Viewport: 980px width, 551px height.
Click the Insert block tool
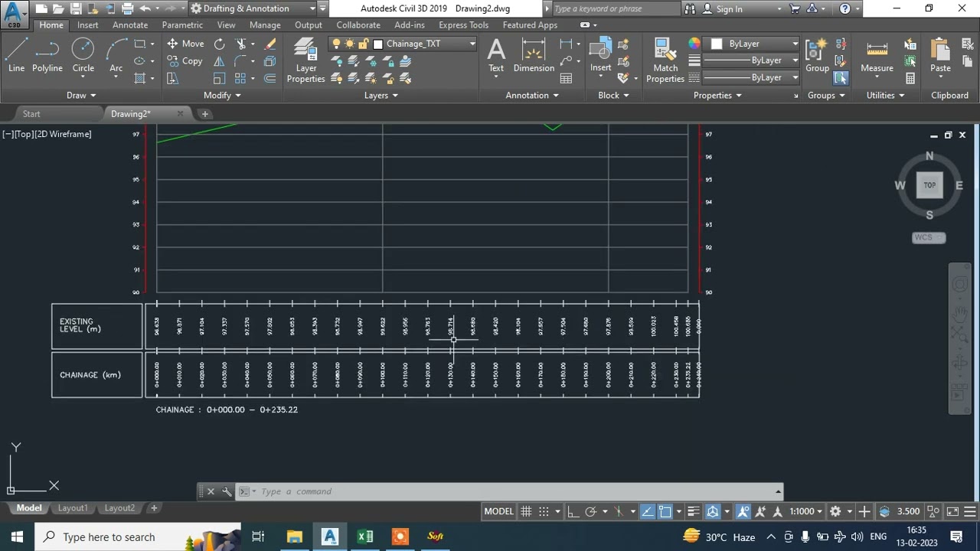[x=600, y=55]
